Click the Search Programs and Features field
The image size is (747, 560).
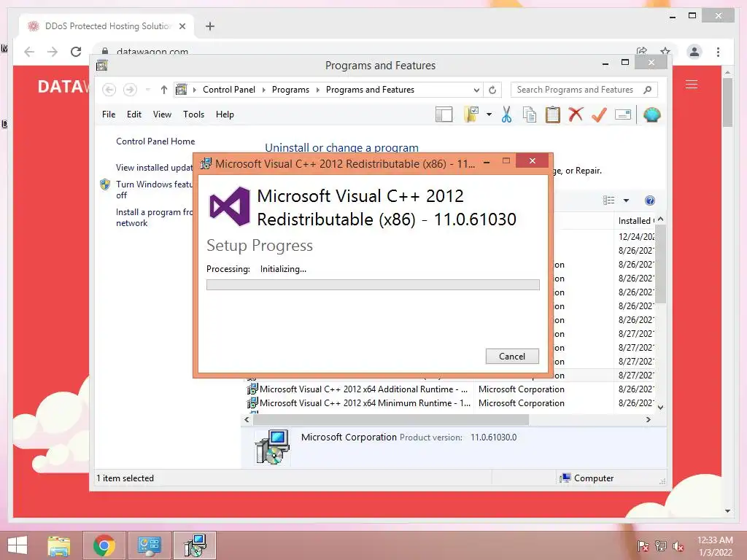[584, 90]
